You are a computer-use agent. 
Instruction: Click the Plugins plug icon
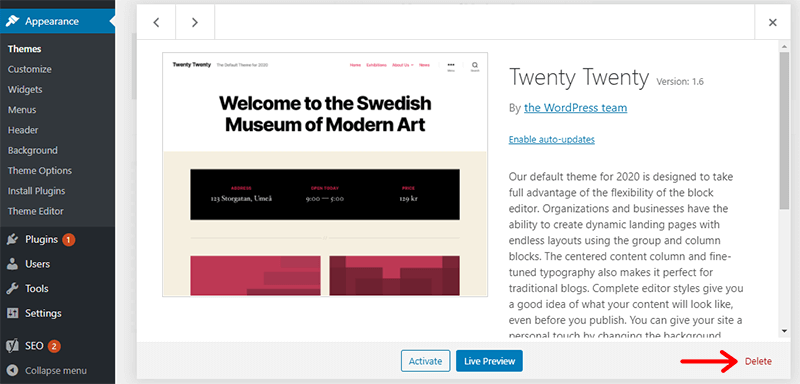(x=13, y=240)
